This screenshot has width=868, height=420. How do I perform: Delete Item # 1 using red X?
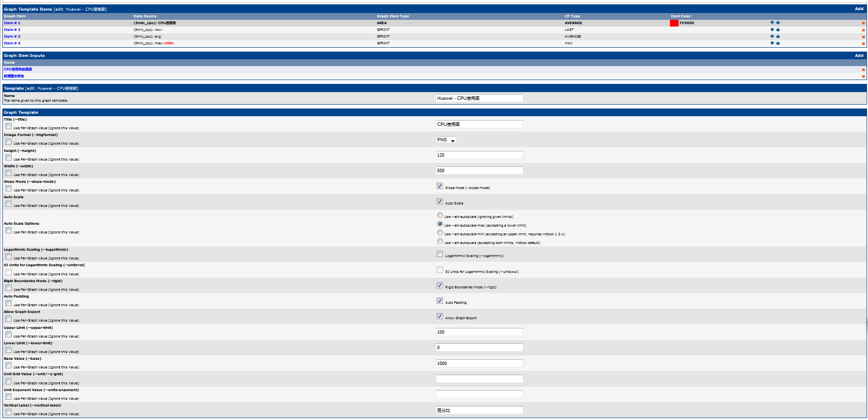[863, 23]
